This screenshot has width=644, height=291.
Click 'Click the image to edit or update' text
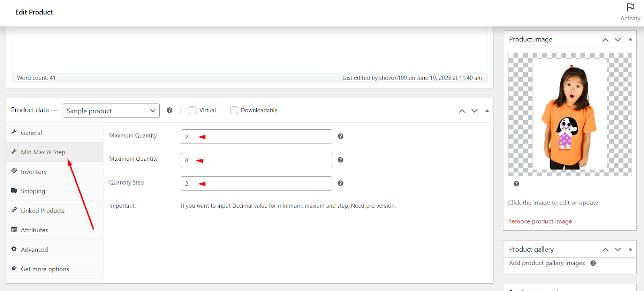coord(553,203)
